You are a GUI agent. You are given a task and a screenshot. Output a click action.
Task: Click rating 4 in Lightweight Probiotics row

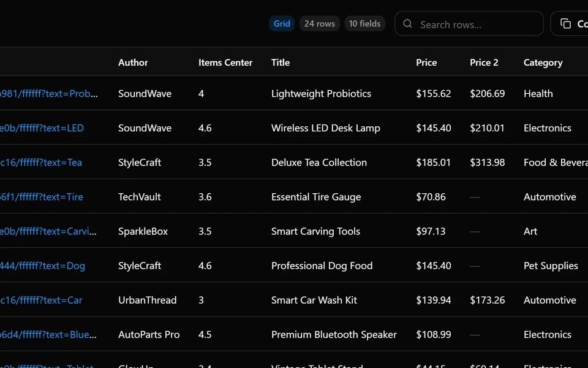point(202,93)
